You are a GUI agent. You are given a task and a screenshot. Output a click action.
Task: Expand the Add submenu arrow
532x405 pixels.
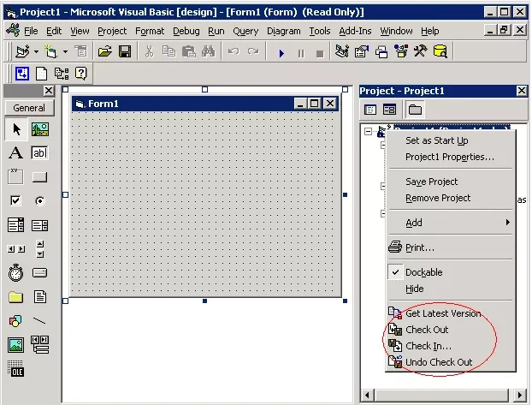pyautogui.click(x=507, y=223)
